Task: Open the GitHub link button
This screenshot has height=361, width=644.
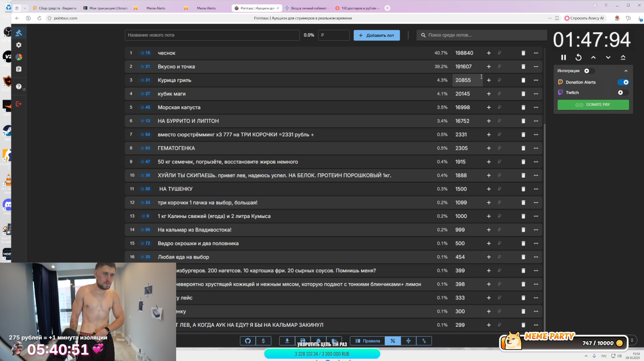Action: 248,341
